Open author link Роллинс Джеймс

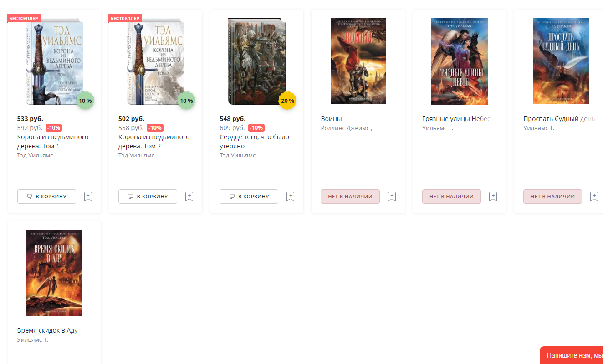click(x=347, y=128)
